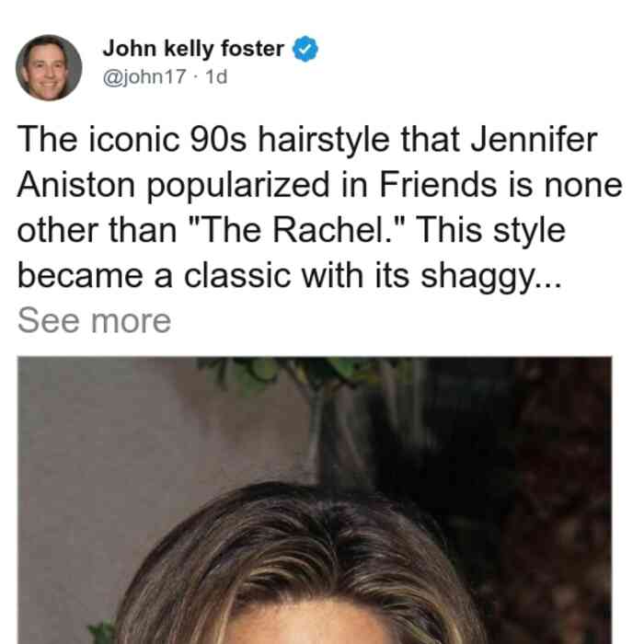
Task: Open the attached photo of the hairstyle
Action: [315, 500]
